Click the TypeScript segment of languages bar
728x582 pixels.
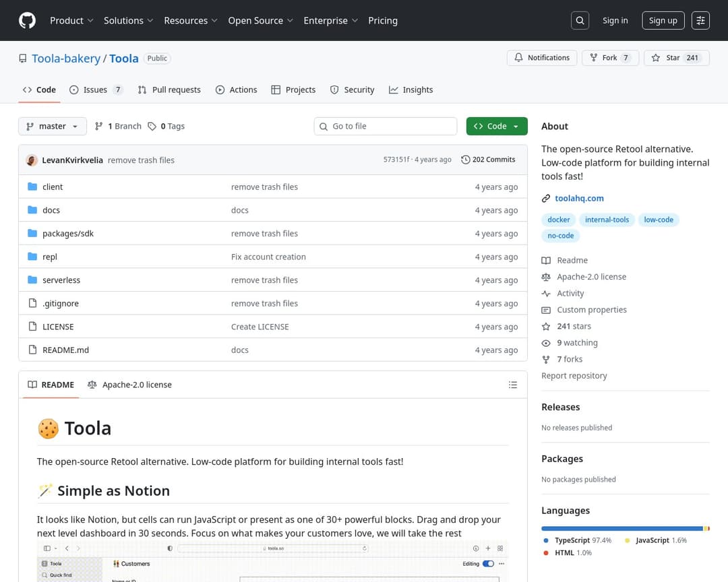coord(621,529)
